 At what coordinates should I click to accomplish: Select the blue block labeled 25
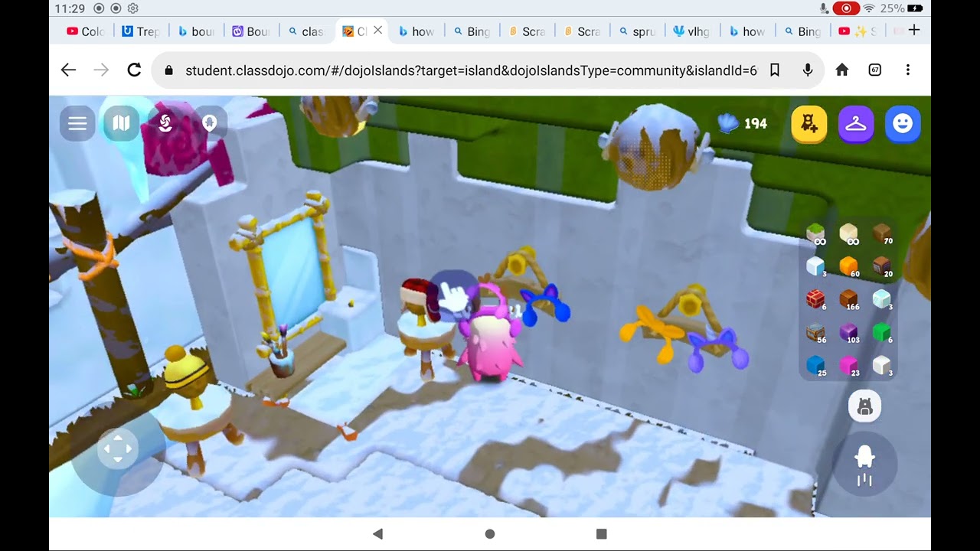click(x=816, y=366)
